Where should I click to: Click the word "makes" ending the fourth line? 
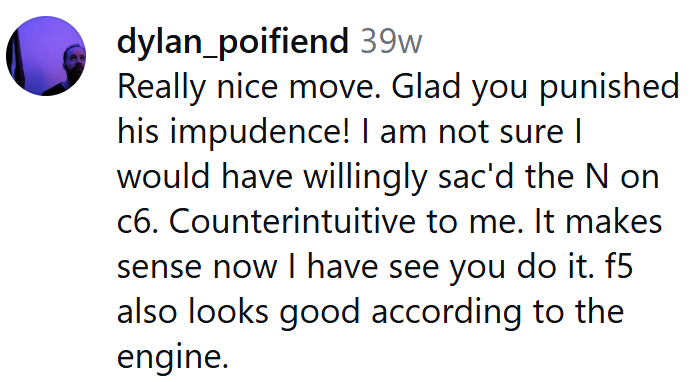tap(613, 221)
